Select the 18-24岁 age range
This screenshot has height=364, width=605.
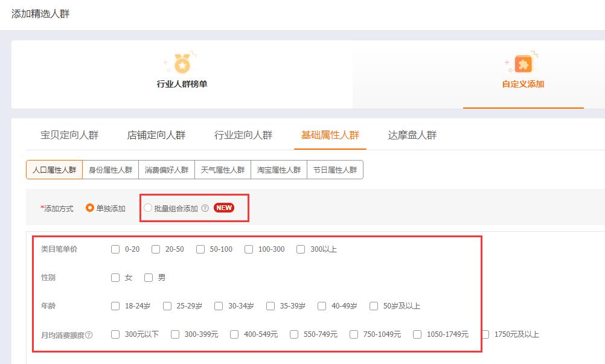(x=115, y=306)
